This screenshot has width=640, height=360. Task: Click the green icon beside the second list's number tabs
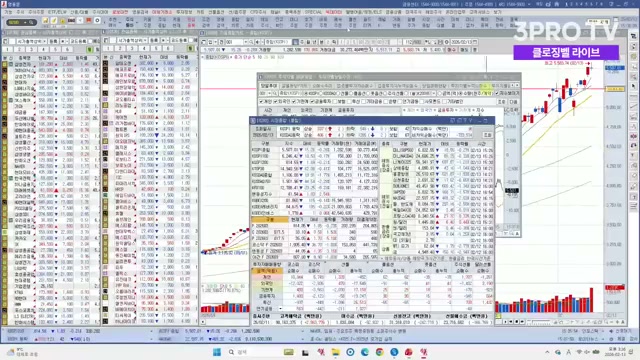[x=190, y=49]
